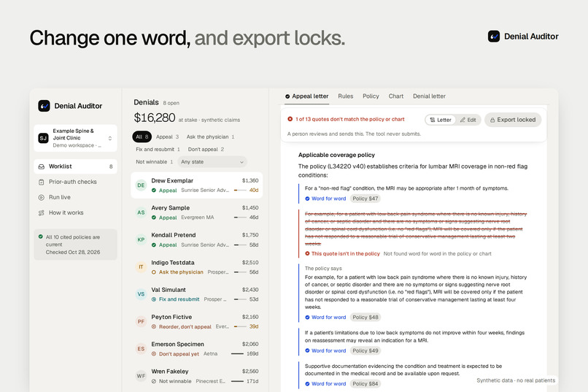
Task: Click IT avatar on Indigo Testdata row
Action: [141, 267]
